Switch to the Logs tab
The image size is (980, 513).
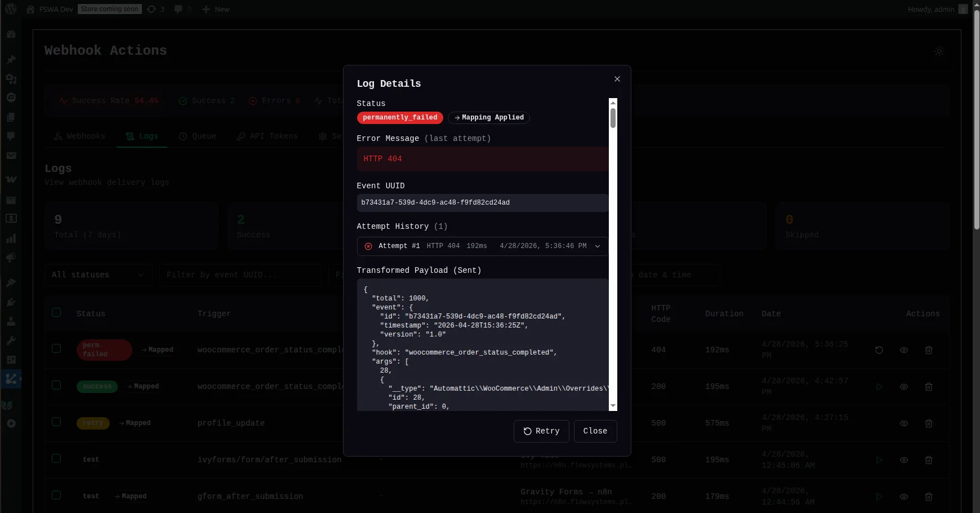142,136
